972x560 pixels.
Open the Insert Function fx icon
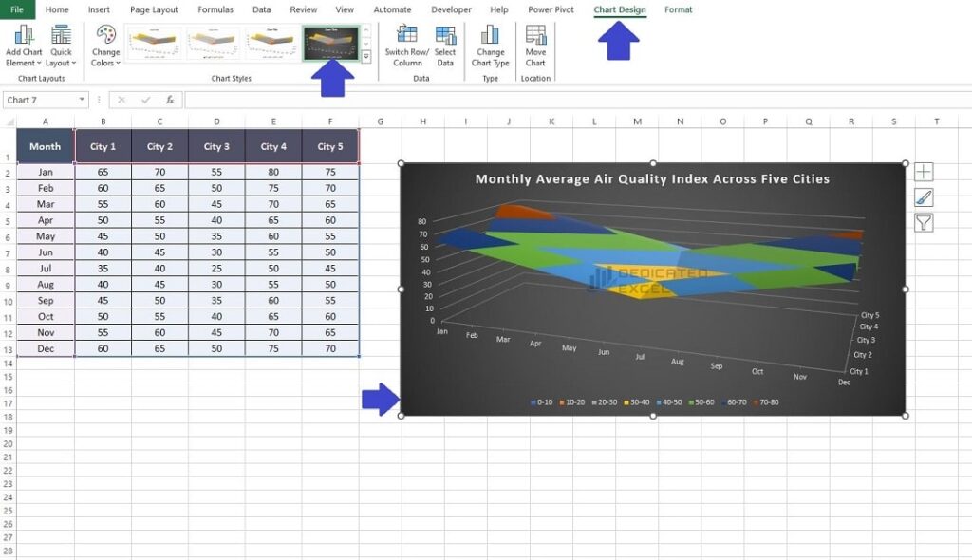(169, 99)
